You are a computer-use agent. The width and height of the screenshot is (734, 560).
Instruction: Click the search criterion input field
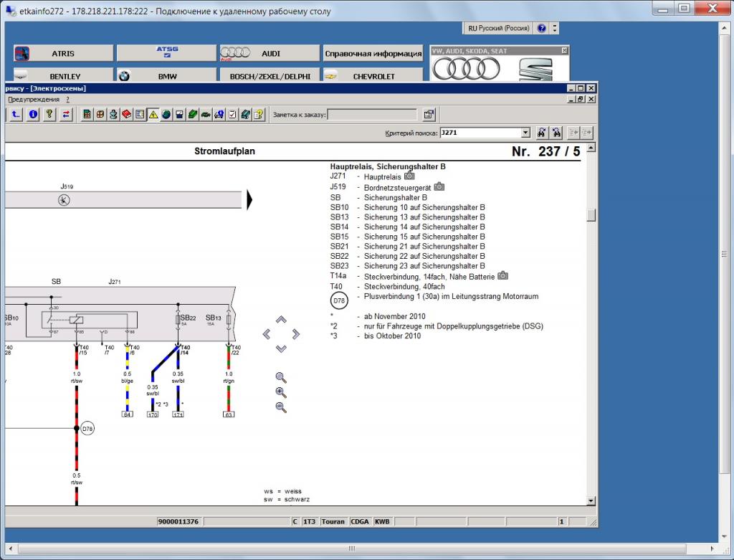tap(481, 133)
